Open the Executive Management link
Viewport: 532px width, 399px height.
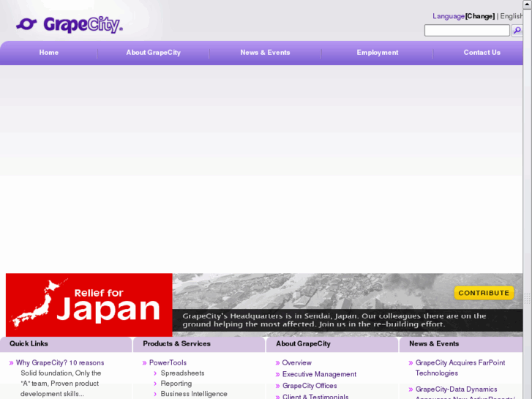(319, 374)
